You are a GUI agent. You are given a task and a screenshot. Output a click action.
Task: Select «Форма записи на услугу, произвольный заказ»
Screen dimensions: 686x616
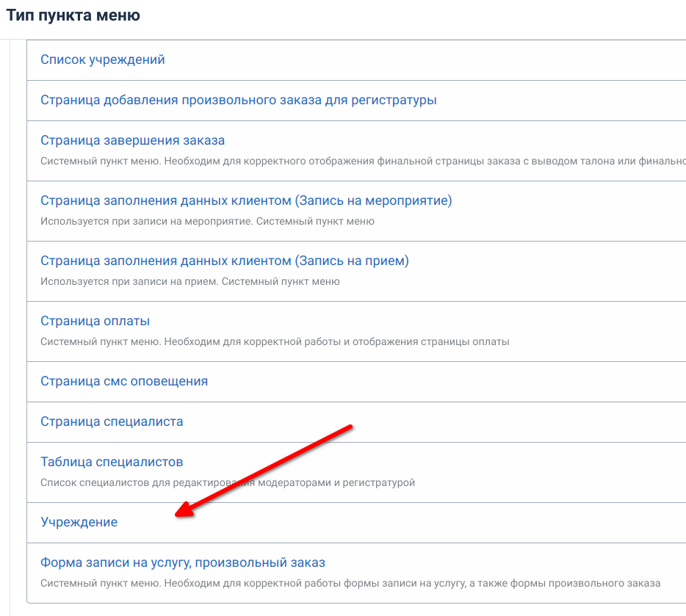tap(183, 562)
